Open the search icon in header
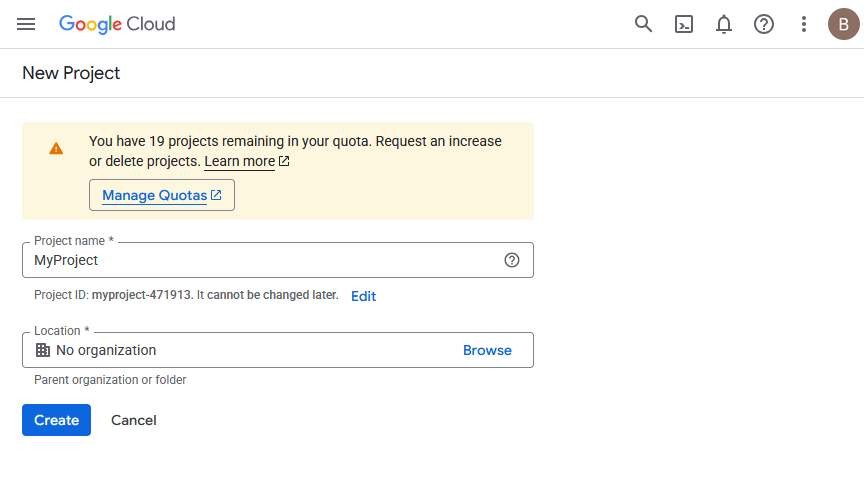This screenshot has width=864, height=481. [x=643, y=24]
